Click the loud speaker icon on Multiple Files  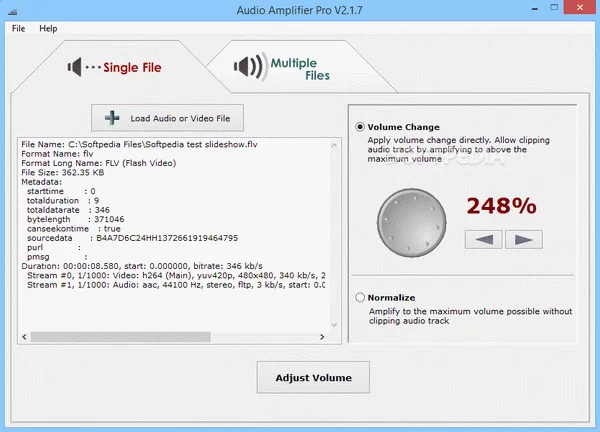249,67
